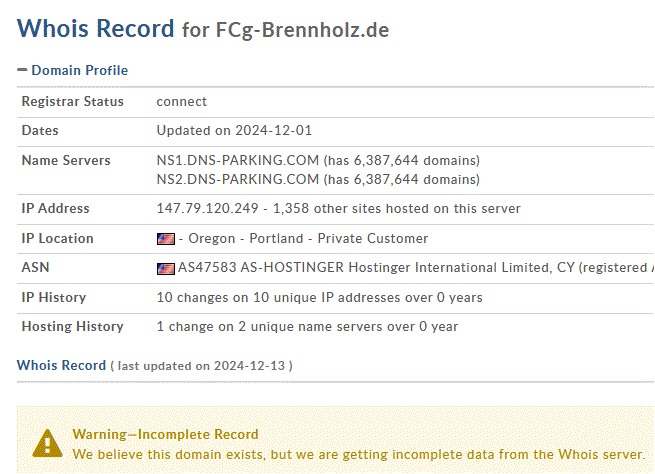
Task: Click the US flag in IP Location row
Action: click(166, 239)
